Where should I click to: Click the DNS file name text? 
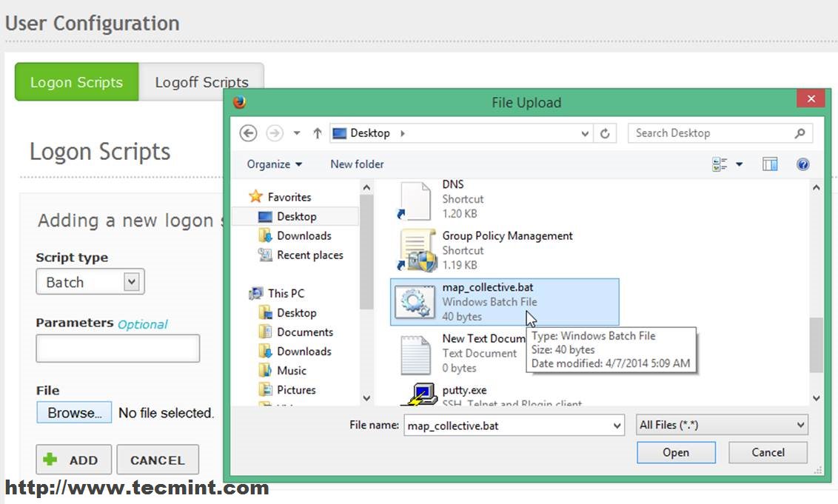point(453,184)
